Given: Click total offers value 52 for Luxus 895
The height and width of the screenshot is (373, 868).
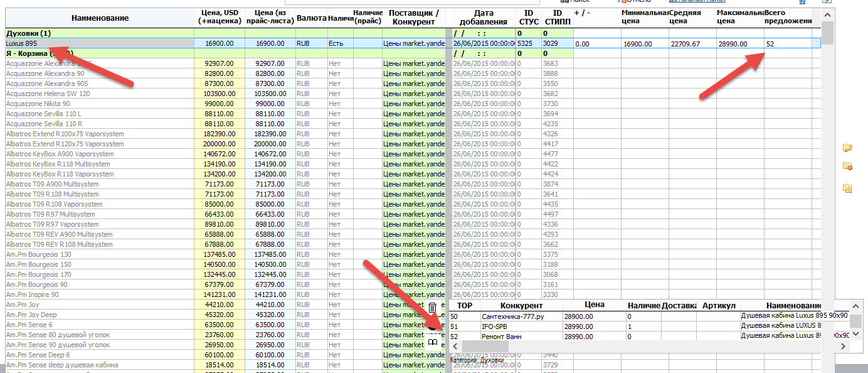Looking at the screenshot, I should pos(788,44).
